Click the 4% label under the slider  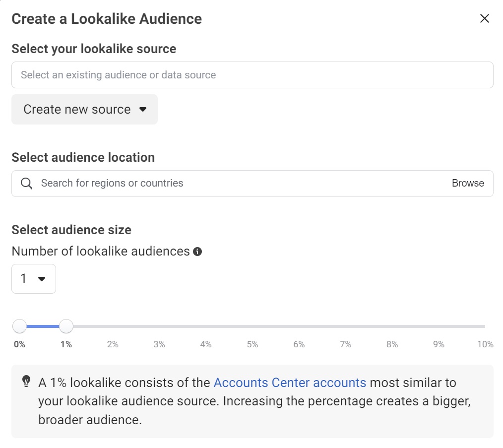pos(206,344)
